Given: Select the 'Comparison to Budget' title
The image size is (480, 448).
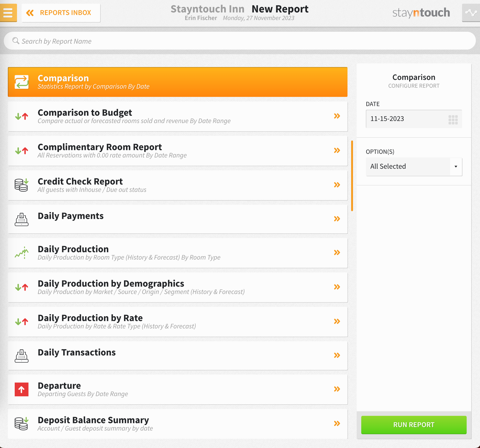Looking at the screenshot, I should 85,112.
